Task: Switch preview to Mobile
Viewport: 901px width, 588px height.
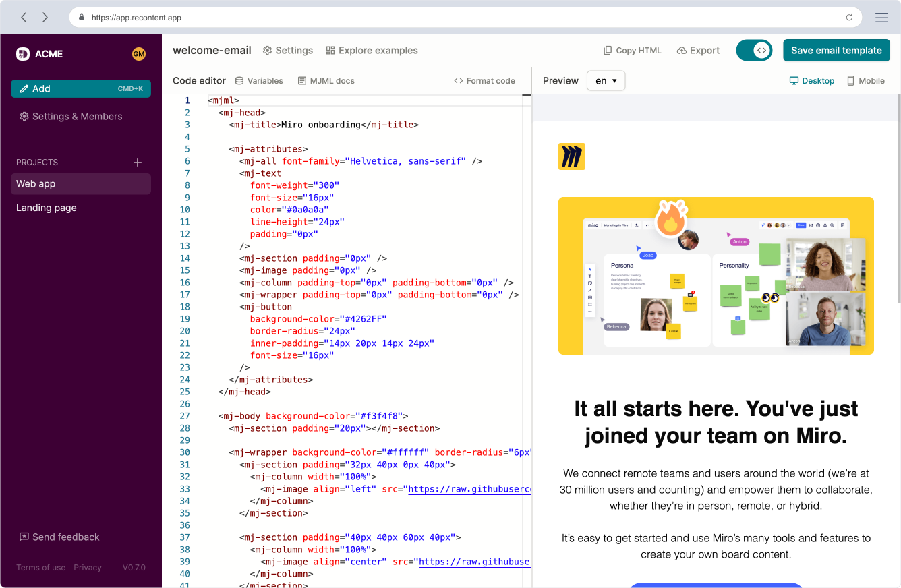Action: coord(866,81)
